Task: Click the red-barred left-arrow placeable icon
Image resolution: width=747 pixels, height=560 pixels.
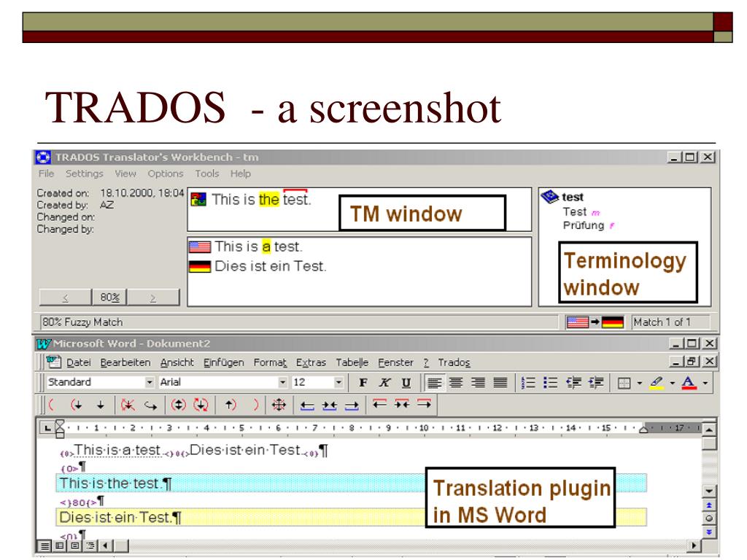Action: coord(379,404)
